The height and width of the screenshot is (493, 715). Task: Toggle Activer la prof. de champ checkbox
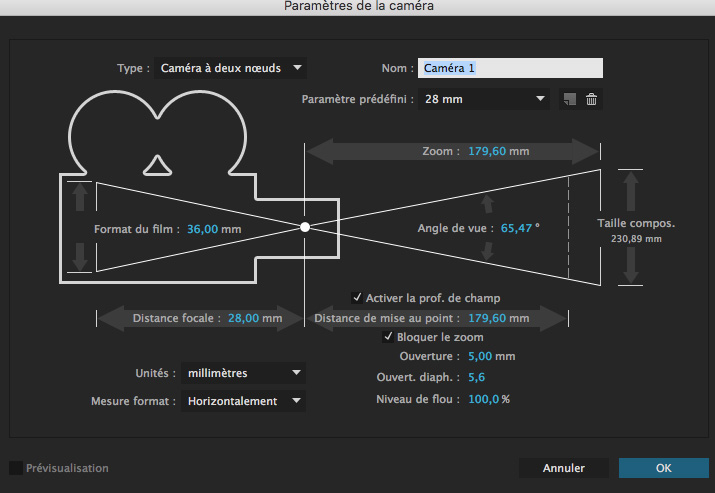point(357,298)
